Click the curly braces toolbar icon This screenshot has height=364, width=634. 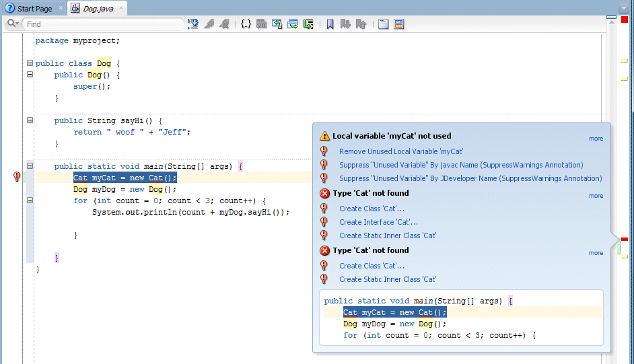tap(246, 24)
